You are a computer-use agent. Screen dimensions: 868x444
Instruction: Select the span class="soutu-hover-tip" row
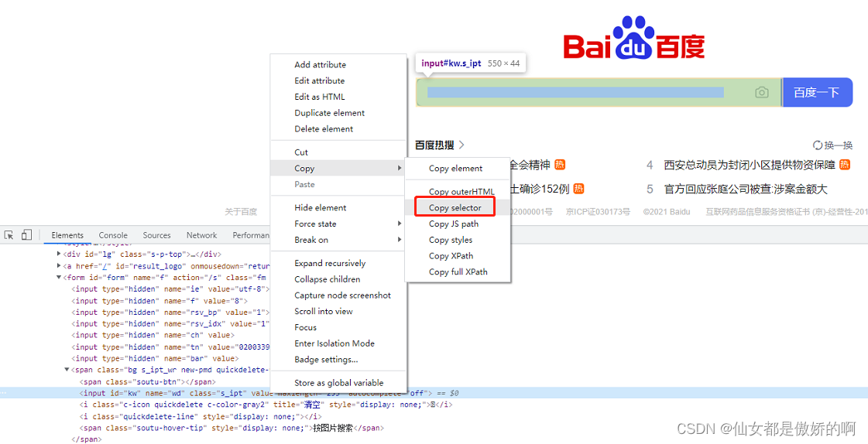pos(232,428)
